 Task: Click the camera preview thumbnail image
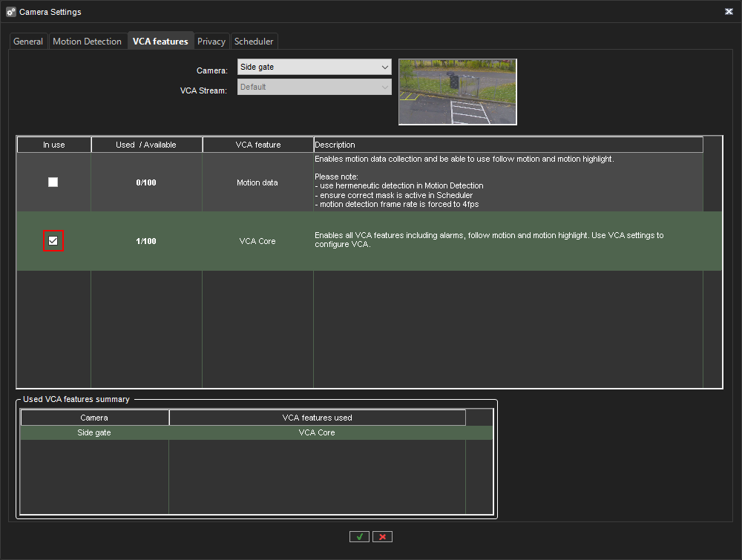(457, 91)
